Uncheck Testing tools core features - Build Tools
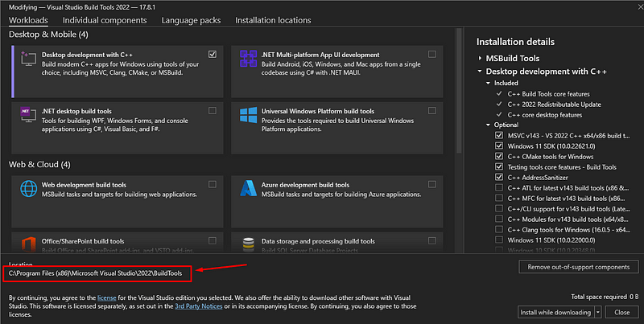The height and width of the screenshot is (324, 644). [x=499, y=166]
